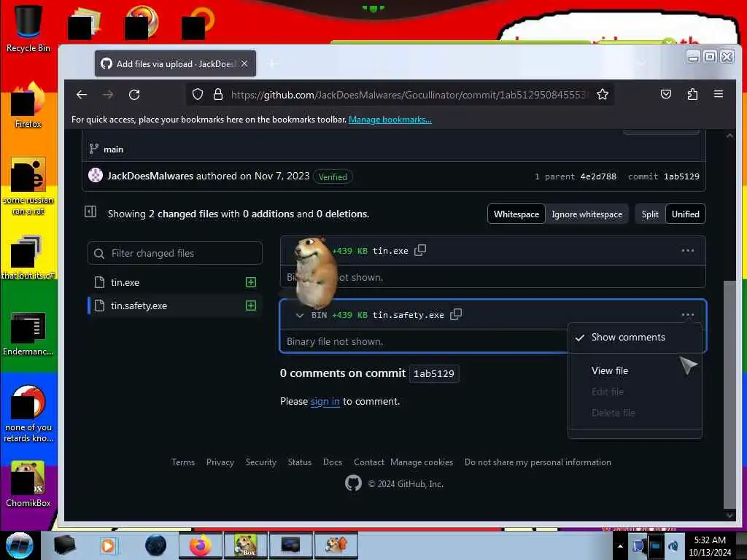The height and width of the screenshot is (560, 747).
Task: Switch to Split diff view
Action: click(650, 214)
